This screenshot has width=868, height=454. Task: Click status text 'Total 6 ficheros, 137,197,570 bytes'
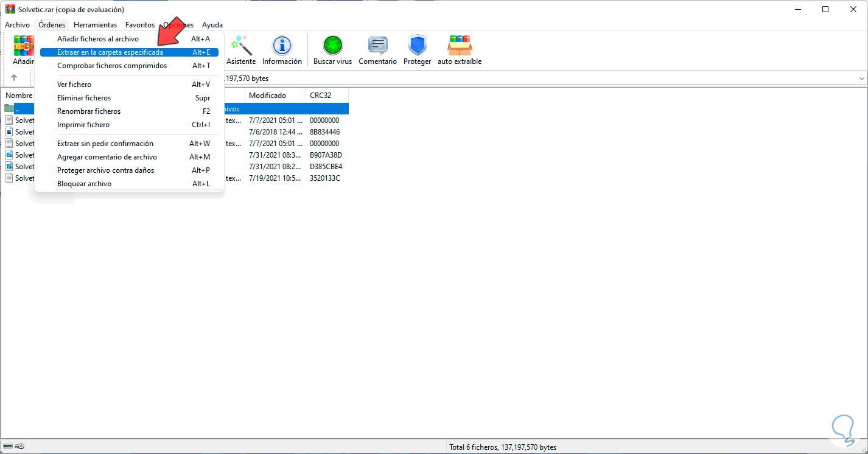503,447
